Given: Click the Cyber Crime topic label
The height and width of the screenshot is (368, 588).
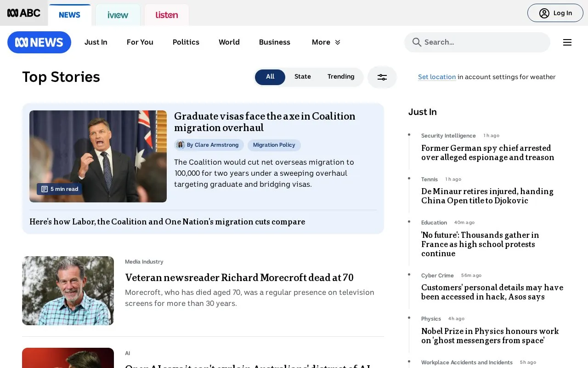Looking at the screenshot, I should 437,276.
